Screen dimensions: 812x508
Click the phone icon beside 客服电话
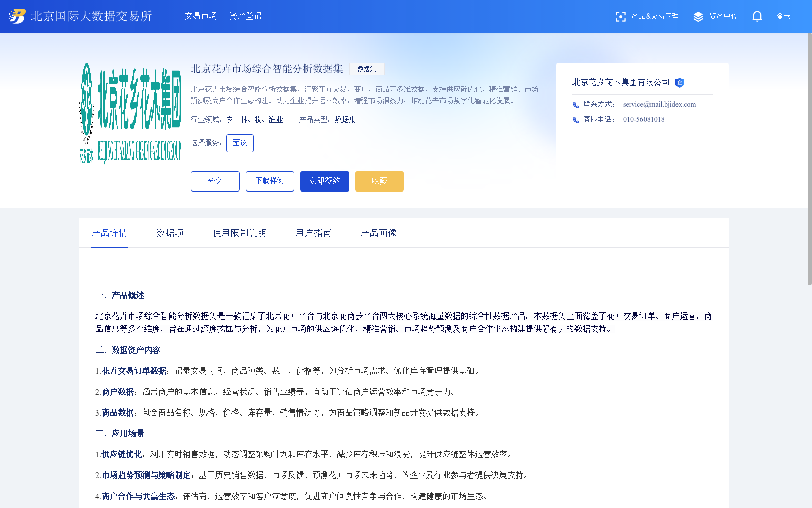click(576, 120)
